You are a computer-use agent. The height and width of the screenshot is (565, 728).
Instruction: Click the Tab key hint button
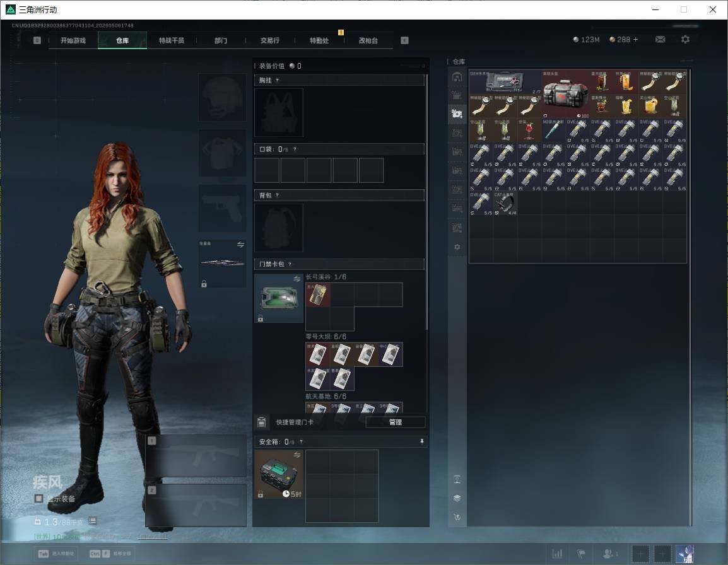(56, 554)
